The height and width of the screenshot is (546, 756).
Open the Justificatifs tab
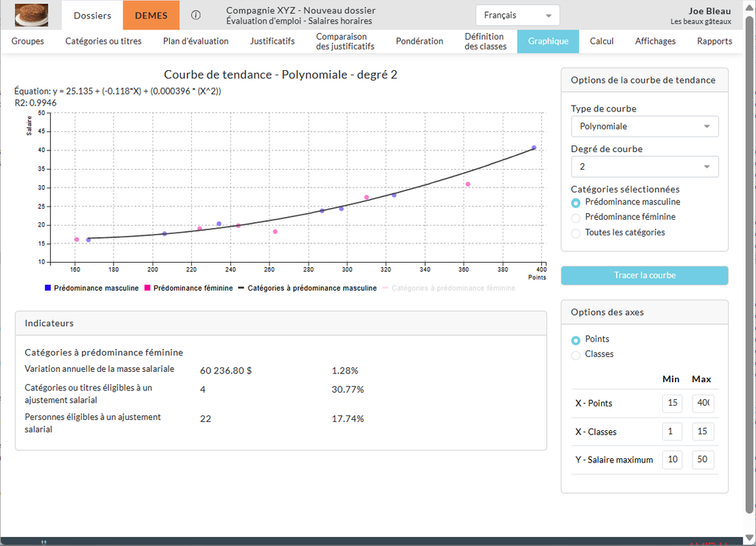[x=272, y=41]
